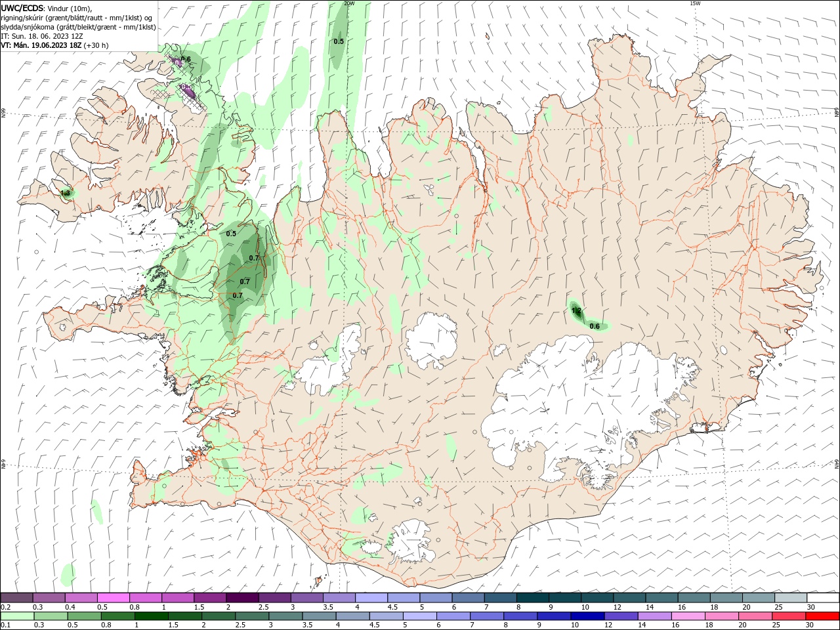Viewport: 840px width, 630px height.
Task: Click the red swatch ending the lower scale
Action: (x=823, y=616)
